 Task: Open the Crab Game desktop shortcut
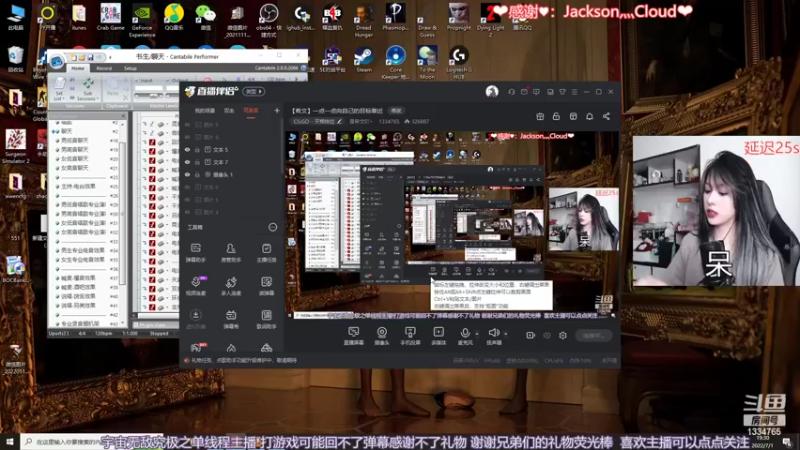click(x=110, y=17)
